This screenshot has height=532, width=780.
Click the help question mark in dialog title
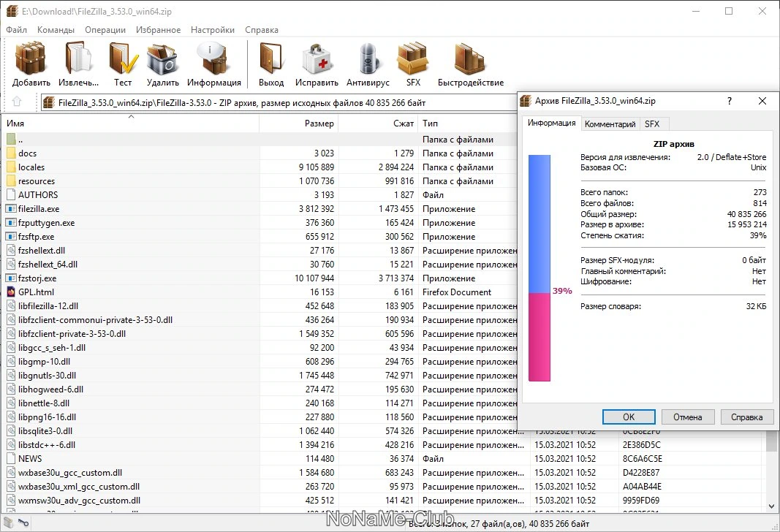click(730, 101)
